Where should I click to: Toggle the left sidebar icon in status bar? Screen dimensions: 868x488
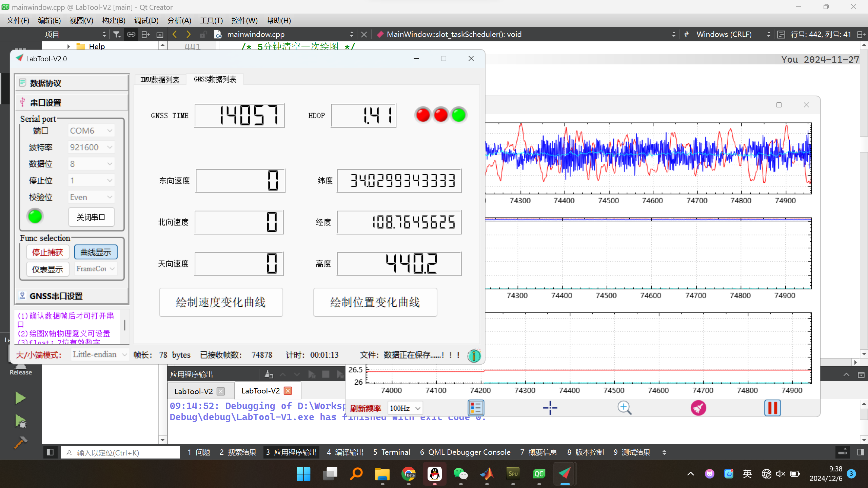50,452
